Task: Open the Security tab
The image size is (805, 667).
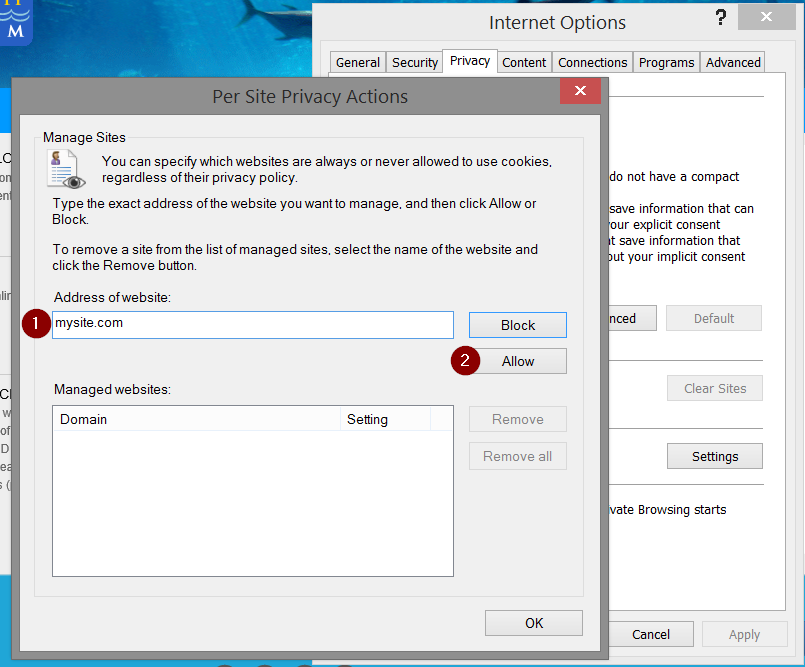Action: click(415, 62)
